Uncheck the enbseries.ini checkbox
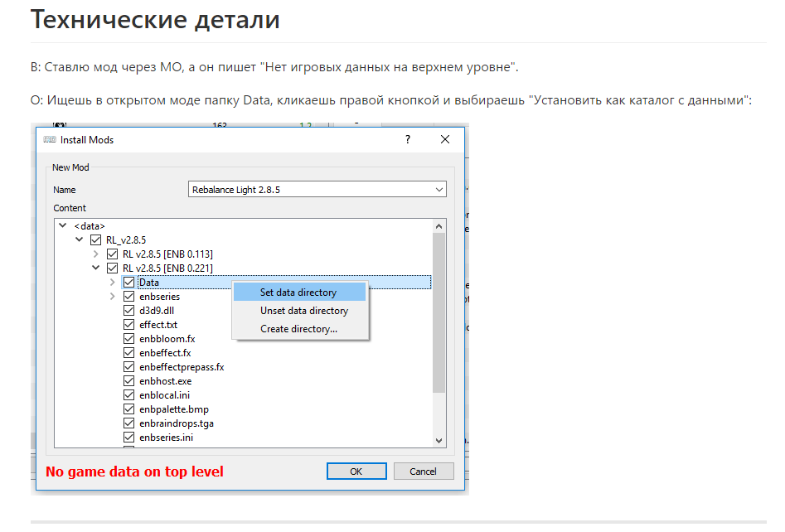The width and height of the screenshot is (785, 532). tap(128, 437)
